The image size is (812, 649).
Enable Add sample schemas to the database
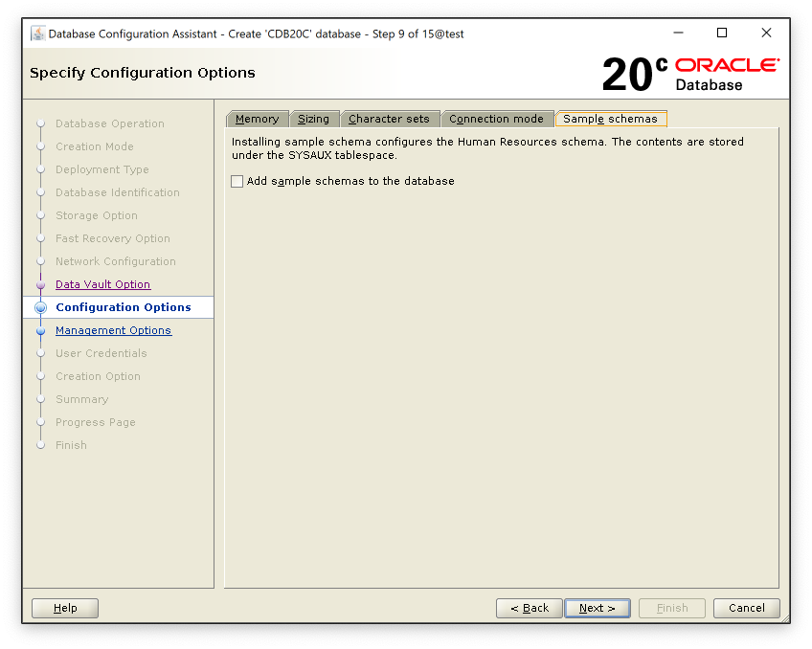pyautogui.click(x=237, y=181)
